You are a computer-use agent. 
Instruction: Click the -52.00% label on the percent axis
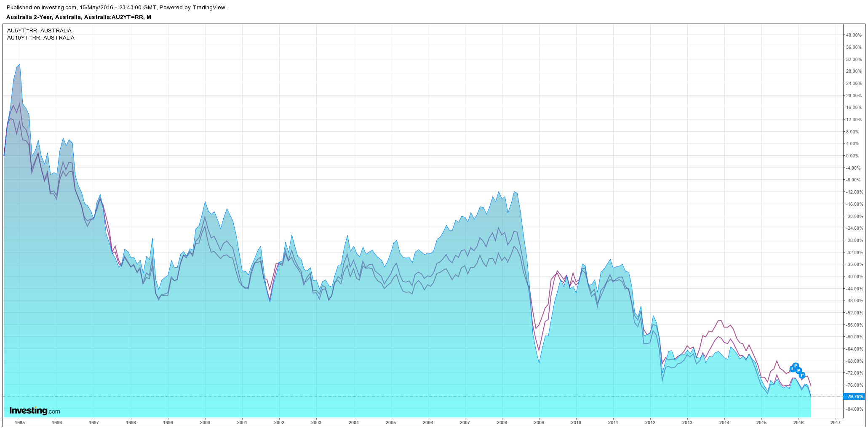pos(855,313)
